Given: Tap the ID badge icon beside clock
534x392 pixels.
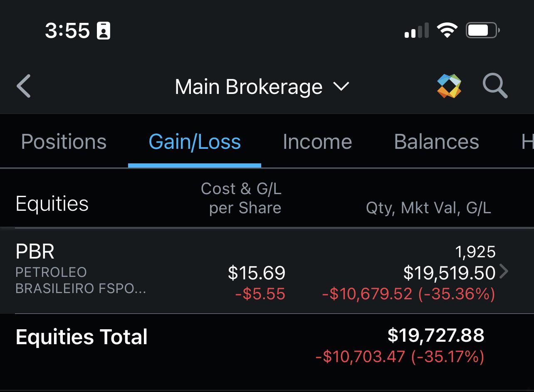Looking at the screenshot, I should pos(104,31).
